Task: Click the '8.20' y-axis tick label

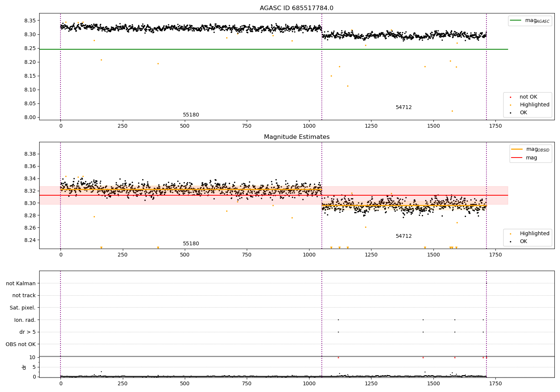Action: tap(29, 62)
